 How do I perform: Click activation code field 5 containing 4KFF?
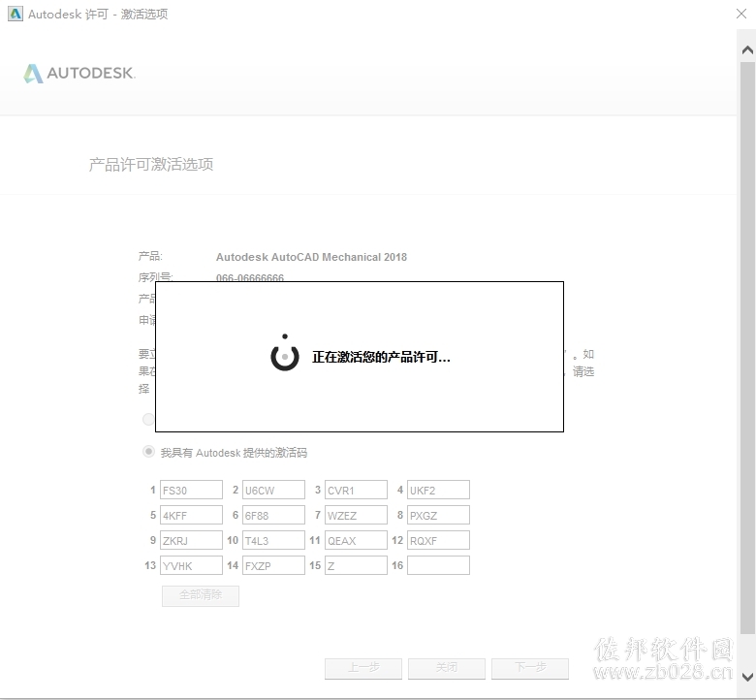191,515
